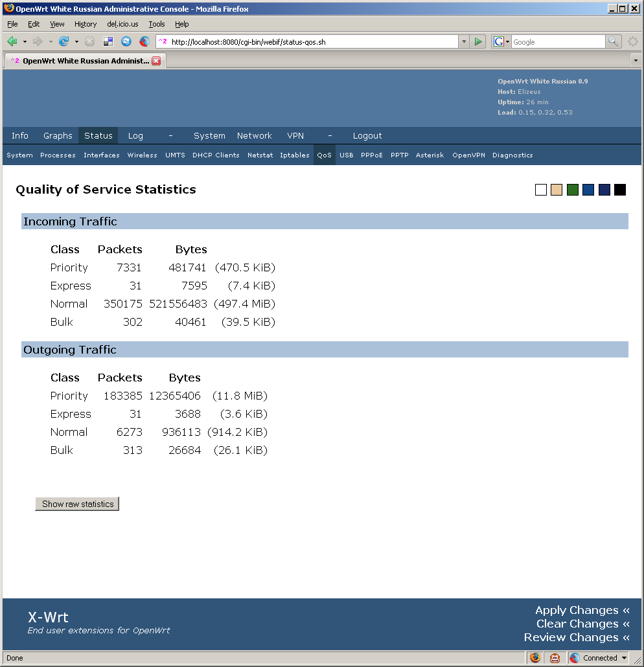Click the Firefox icon in the status bar
Image resolution: width=644 pixels, height=667 pixels.
tap(535, 658)
